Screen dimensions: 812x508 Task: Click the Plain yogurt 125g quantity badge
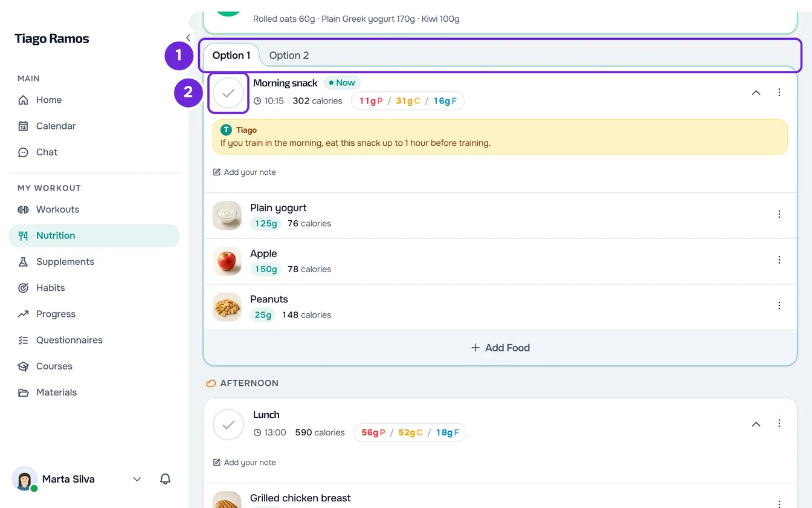coord(266,224)
